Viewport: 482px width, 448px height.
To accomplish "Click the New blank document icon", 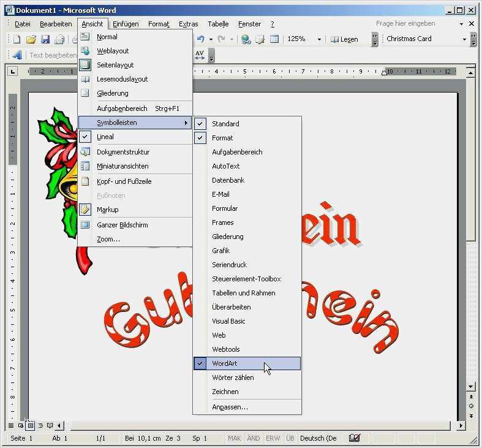I will [17, 39].
